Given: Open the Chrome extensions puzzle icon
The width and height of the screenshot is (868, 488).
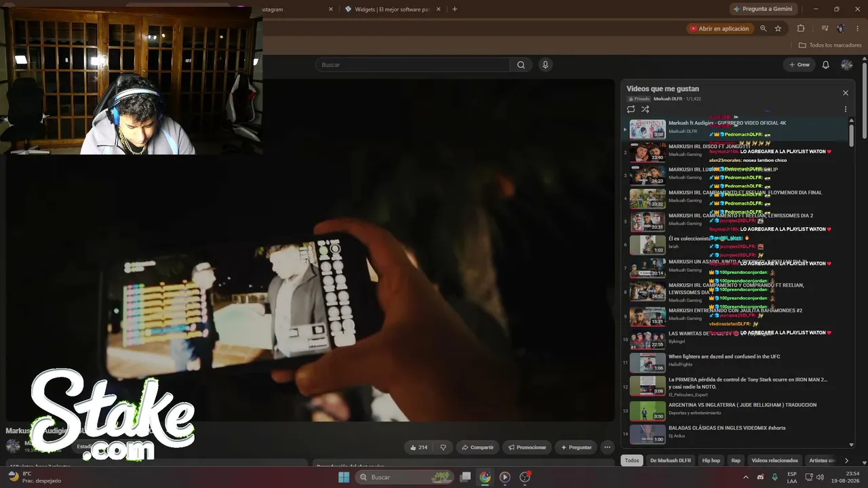Looking at the screenshot, I should (x=801, y=28).
